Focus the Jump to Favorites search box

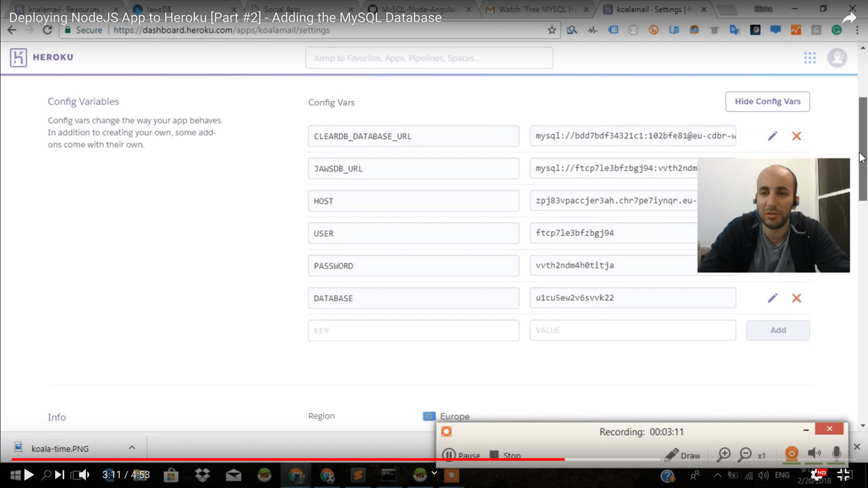pyautogui.click(x=429, y=58)
